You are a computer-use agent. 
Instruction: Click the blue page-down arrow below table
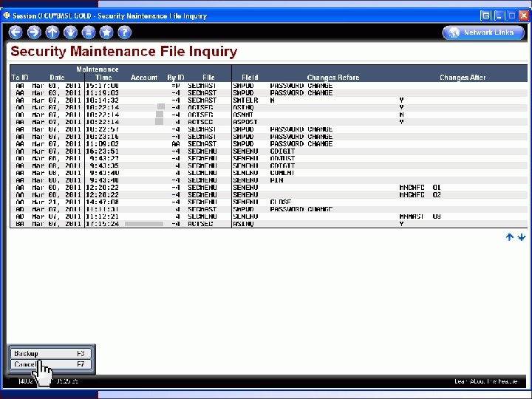tap(522, 237)
